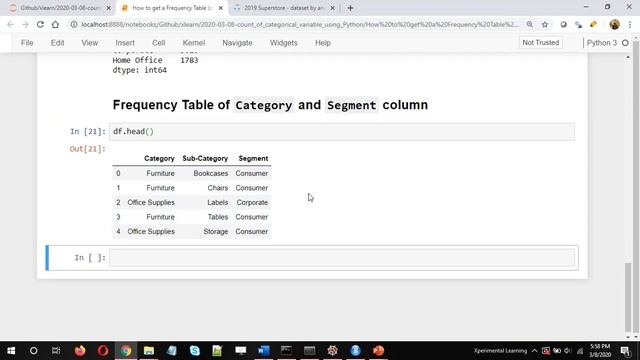Open the Navigate menu
The image size is (640, 360).
[237, 43]
